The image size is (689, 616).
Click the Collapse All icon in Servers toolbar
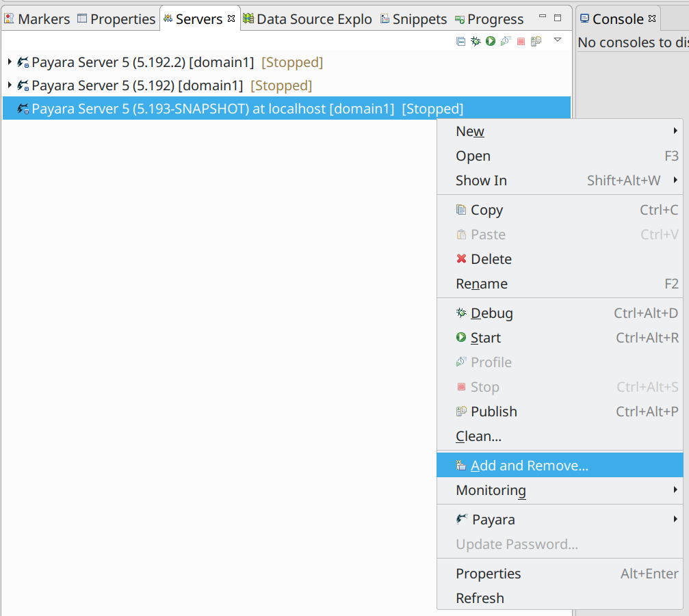click(460, 41)
